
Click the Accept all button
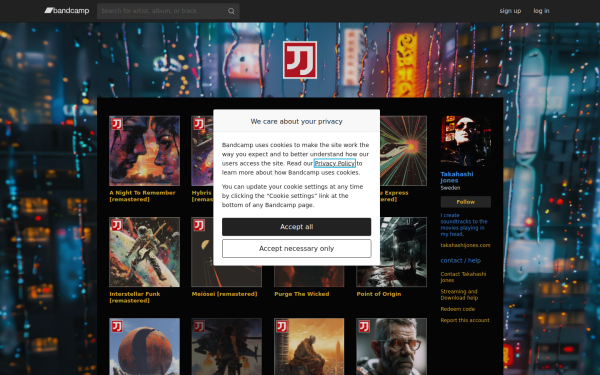pos(297,227)
